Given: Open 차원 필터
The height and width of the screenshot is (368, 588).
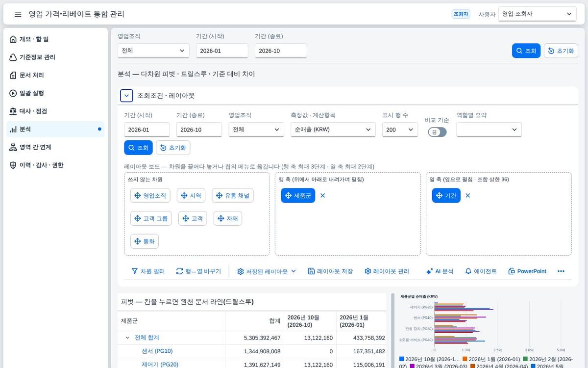Looking at the screenshot, I should 148,271.
